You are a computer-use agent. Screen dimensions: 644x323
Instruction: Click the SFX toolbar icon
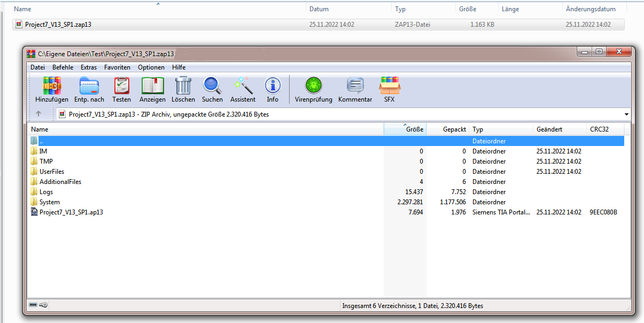(390, 86)
